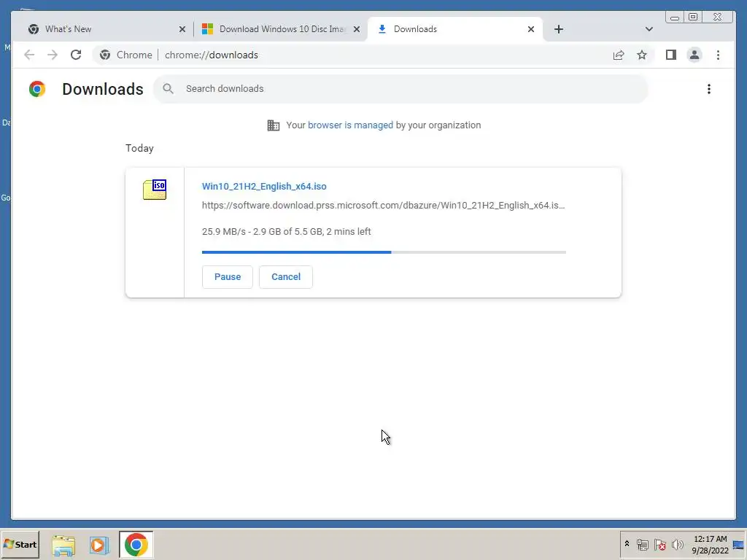
Task: Click the Show Desktop button at the end of the taskbar
Action: [739, 544]
